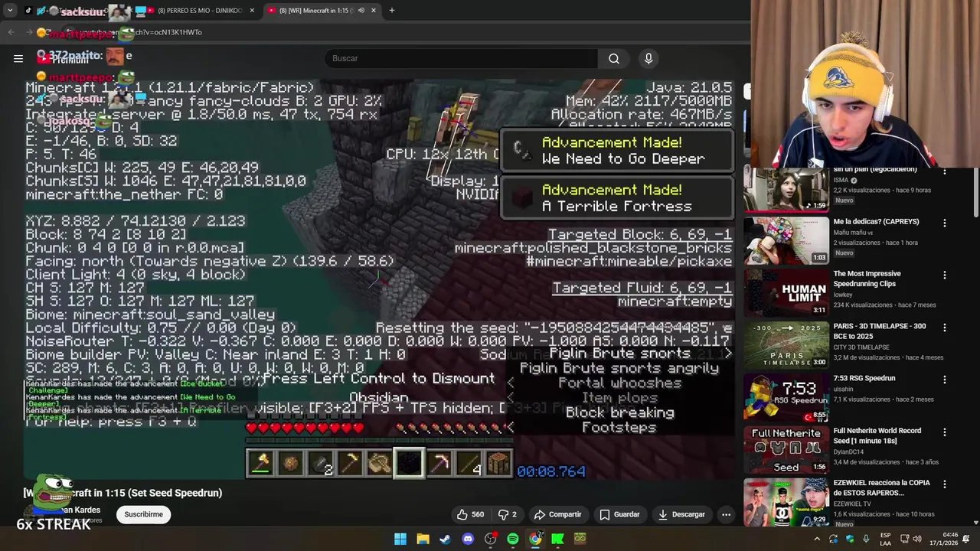Open Steam from the taskbar
The width and height of the screenshot is (980, 551).
445,539
